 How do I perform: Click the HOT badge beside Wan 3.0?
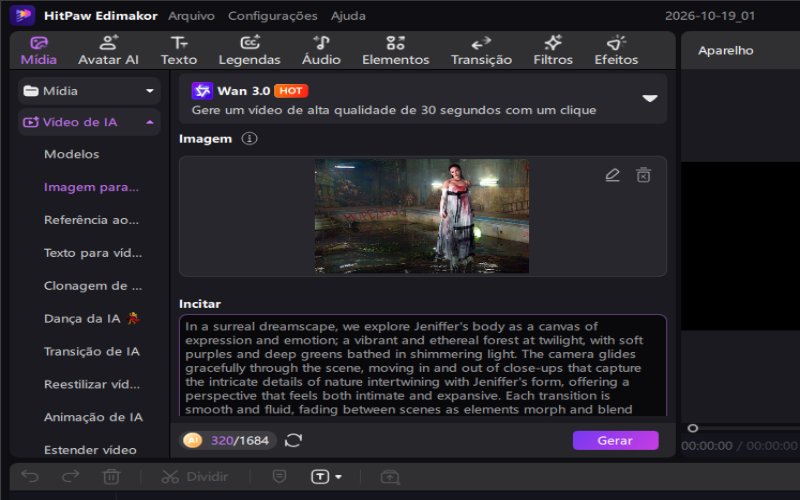(x=291, y=91)
